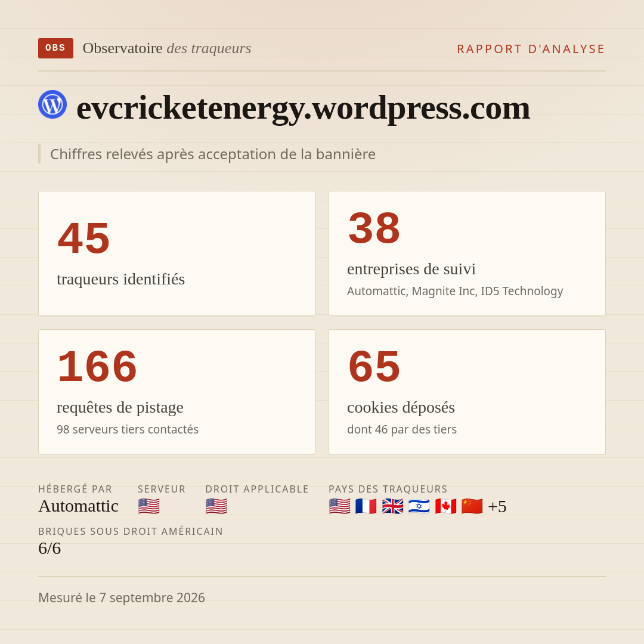Click the WordPress site icon

point(52,104)
